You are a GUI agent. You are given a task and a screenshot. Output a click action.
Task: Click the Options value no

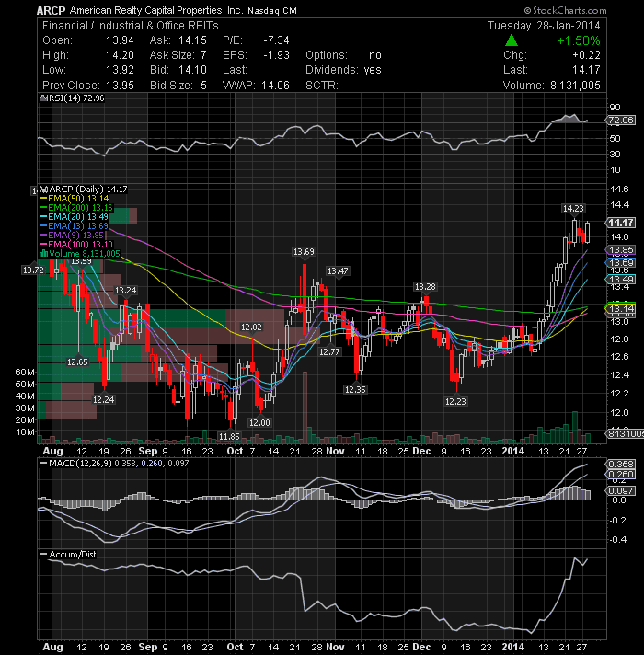point(375,55)
